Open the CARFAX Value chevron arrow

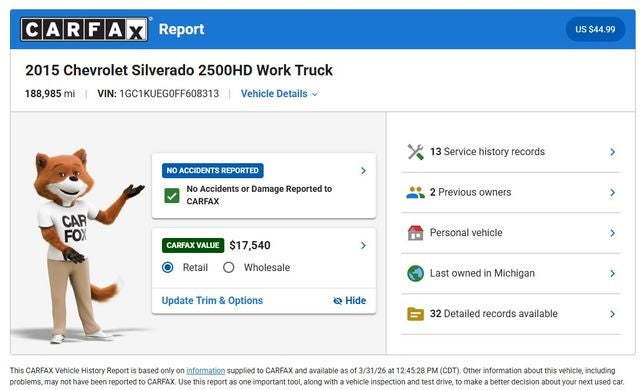(363, 245)
